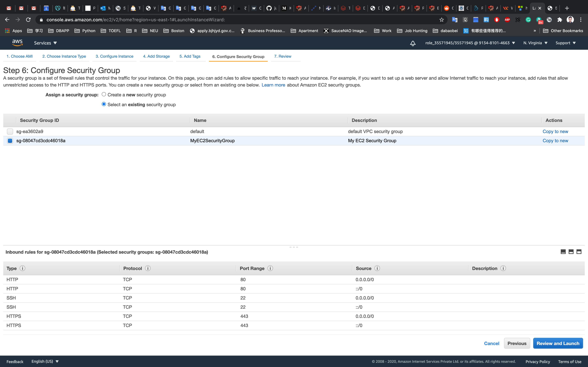Viewport: 588px width, 367px height.
Task: Bookmark this page with star icon
Action: [441, 20]
